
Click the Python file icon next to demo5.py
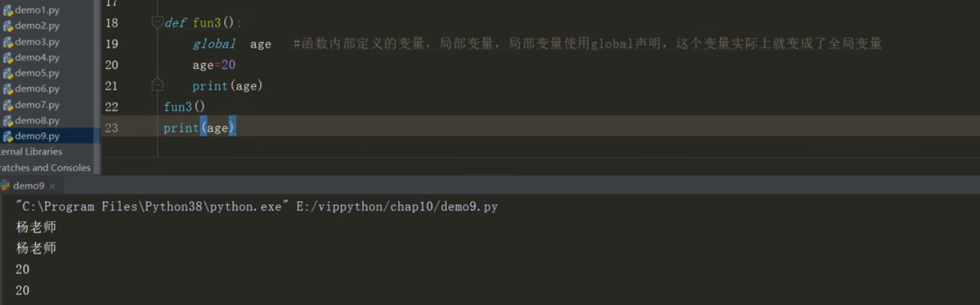click(x=7, y=73)
